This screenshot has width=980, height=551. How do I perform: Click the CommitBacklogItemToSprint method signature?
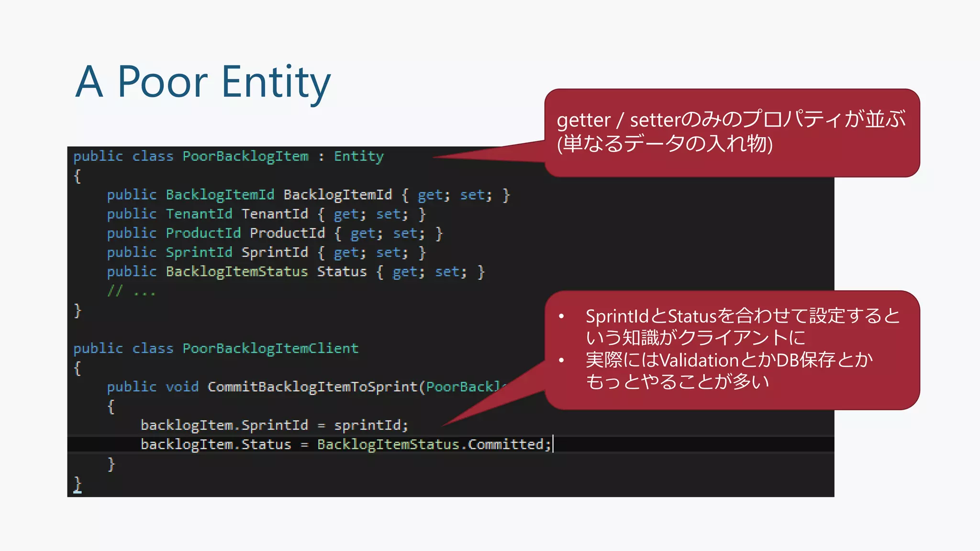(307, 387)
